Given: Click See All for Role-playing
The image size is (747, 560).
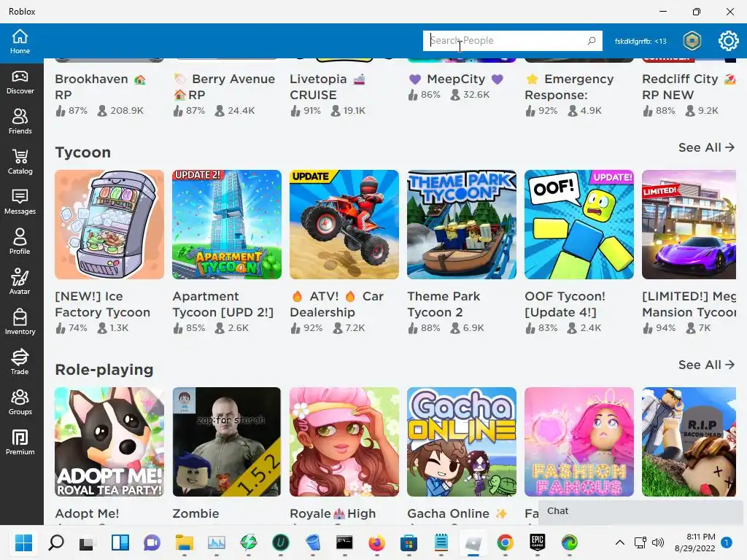Looking at the screenshot, I should click(x=706, y=365).
